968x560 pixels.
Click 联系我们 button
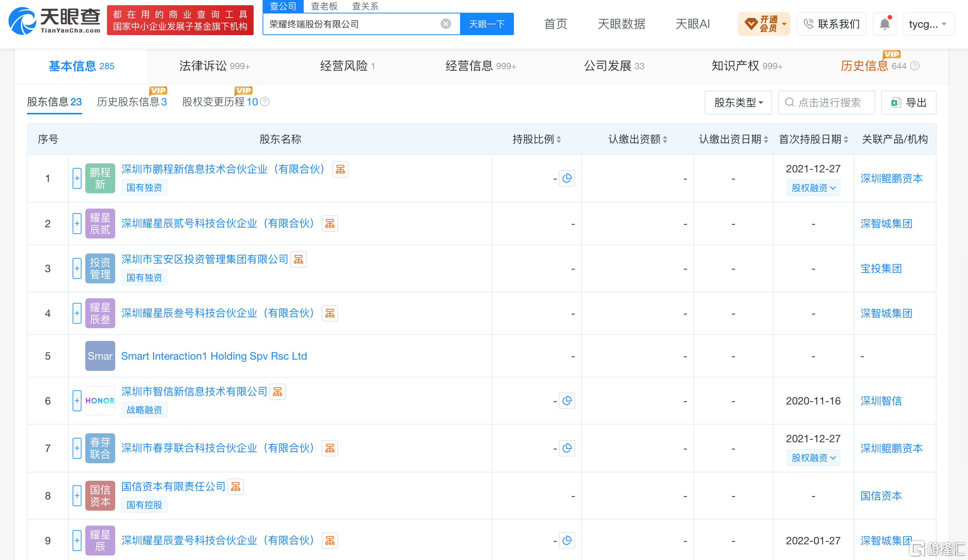coord(831,24)
